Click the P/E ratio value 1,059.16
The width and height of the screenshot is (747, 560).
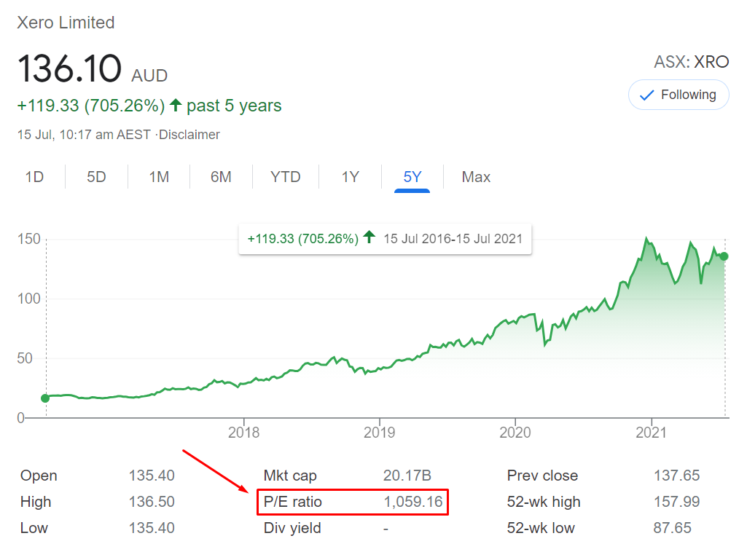point(413,502)
